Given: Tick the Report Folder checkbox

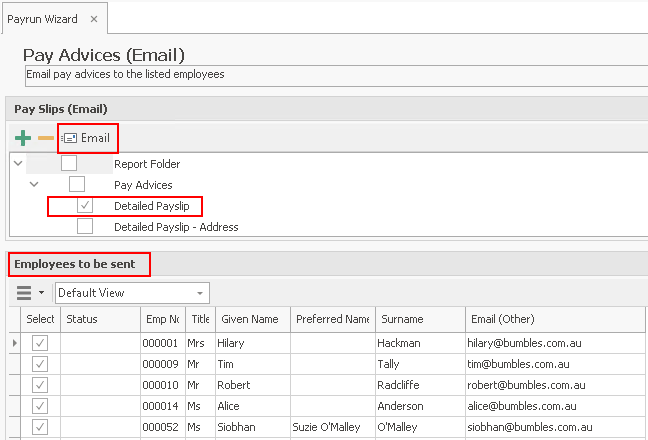Looking at the screenshot, I should (69, 163).
